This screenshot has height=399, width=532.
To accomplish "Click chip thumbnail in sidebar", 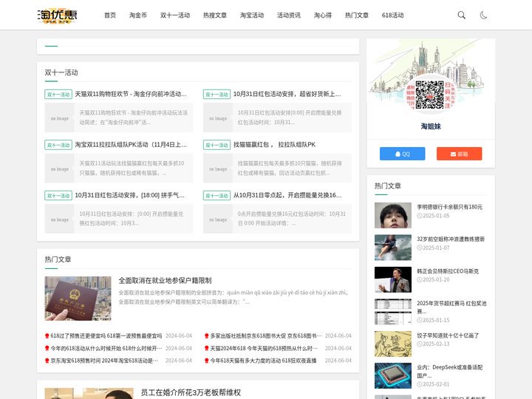I will pos(393,375).
